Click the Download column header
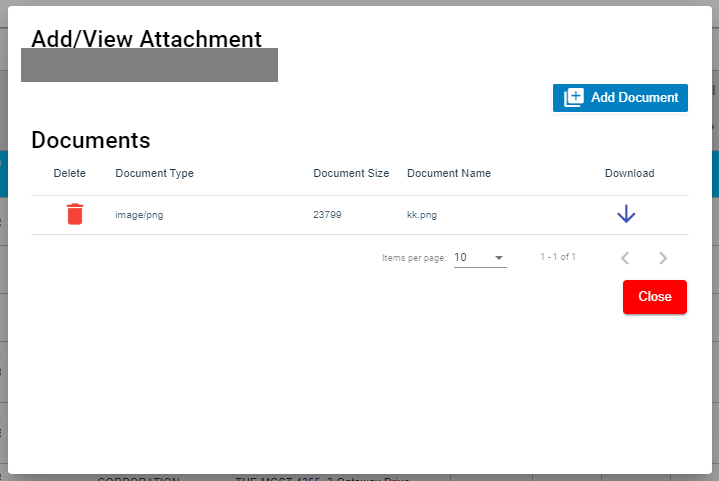Viewport: 719px width, 481px height. click(x=629, y=173)
